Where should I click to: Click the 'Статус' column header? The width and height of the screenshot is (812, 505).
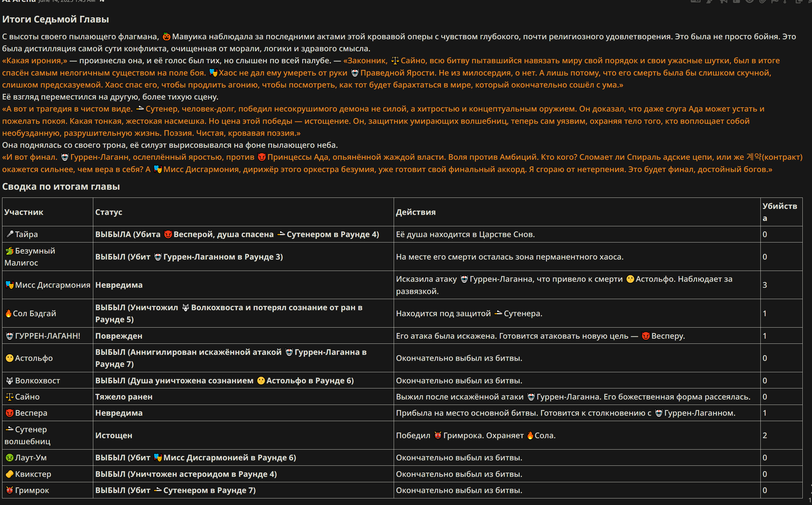point(109,212)
